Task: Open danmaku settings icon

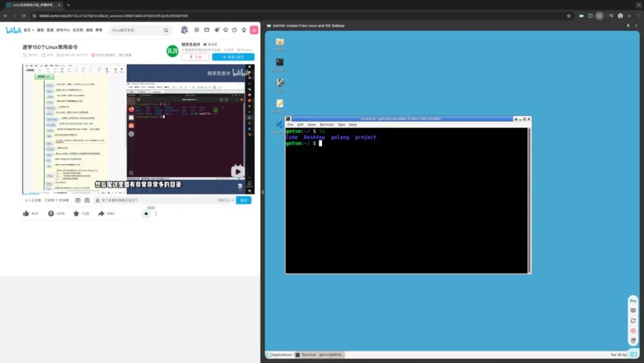Action: tap(87, 200)
